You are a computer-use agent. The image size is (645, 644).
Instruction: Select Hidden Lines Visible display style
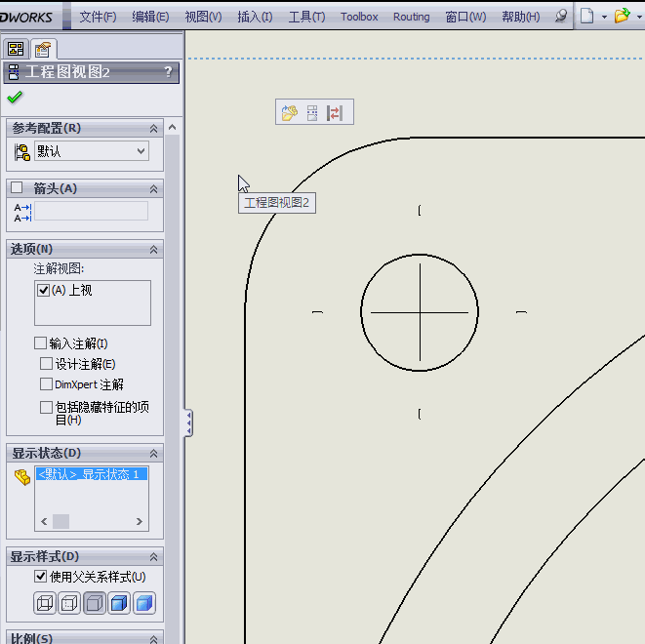69,603
